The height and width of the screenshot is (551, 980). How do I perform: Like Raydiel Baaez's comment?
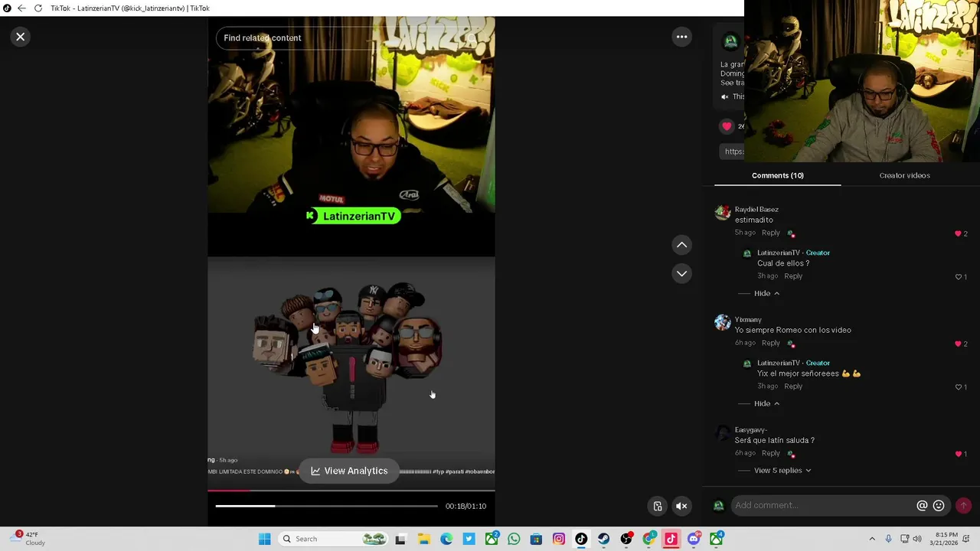[958, 233]
